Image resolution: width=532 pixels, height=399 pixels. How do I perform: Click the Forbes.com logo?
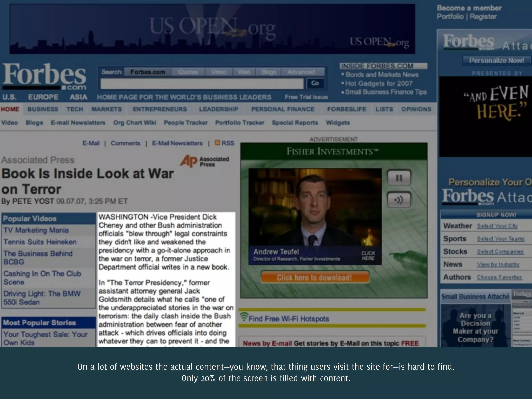(44, 77)
